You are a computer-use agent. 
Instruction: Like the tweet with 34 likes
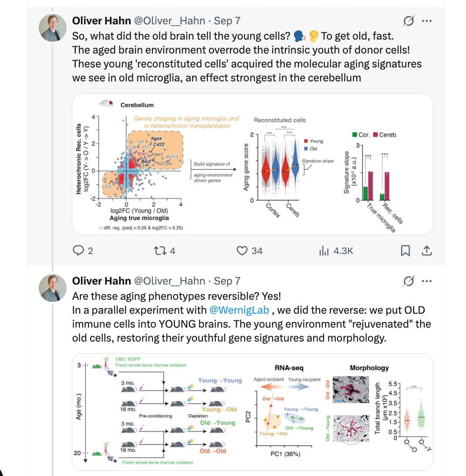click(250, 251)
